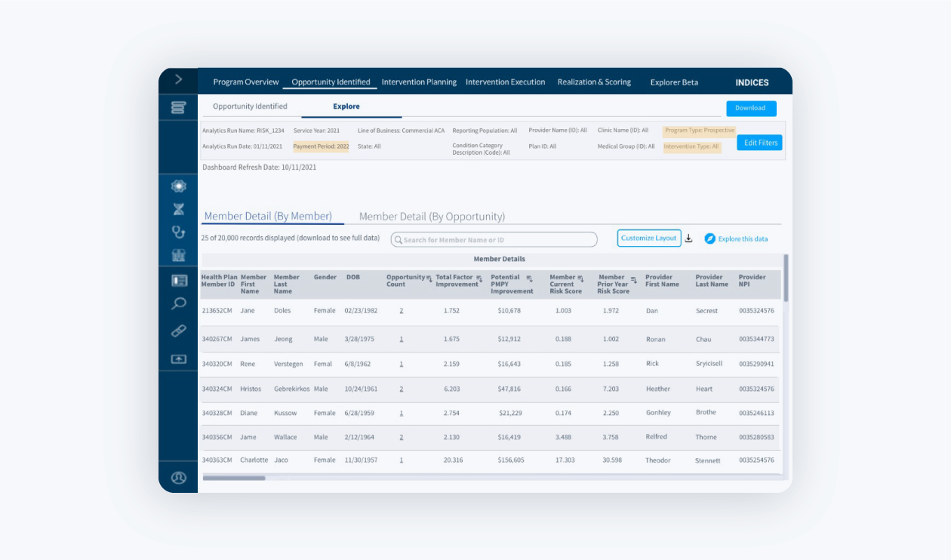Open Explorer Beta tab
This screenshot has width=951, height=560.
tap(674, 82)
